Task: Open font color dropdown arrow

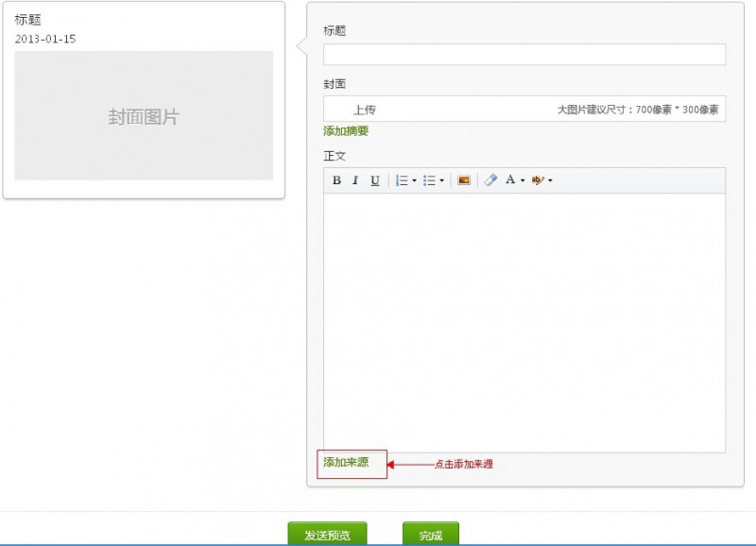Action: [523, 180]
